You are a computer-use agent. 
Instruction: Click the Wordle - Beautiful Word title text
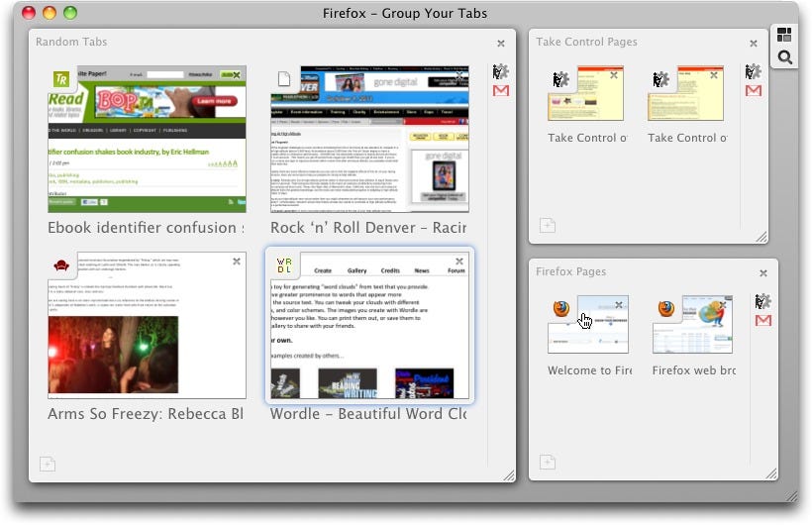(x=368, y=414)
